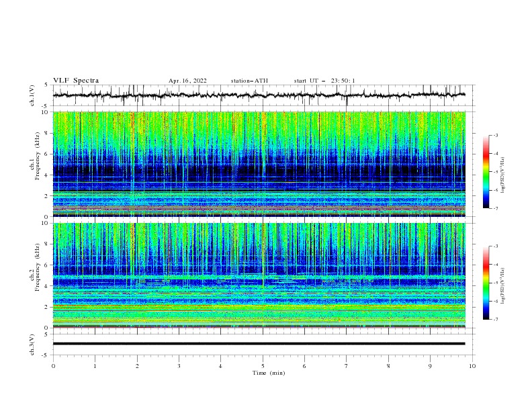Click the ch.1 voltage waveform trace
This screenshot has width=532, height=411.
click(259, 95)
